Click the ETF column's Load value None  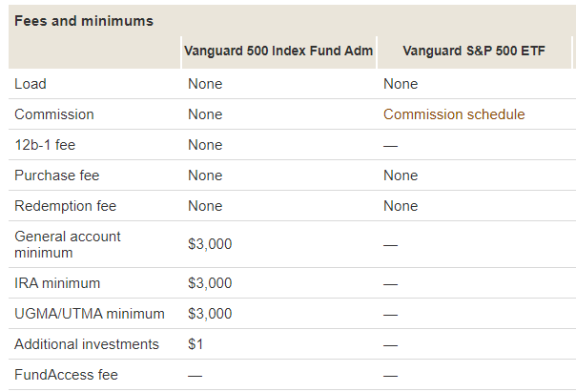tap(401, 84)
